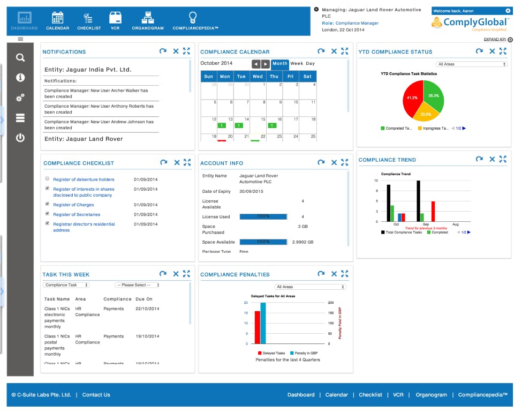Image resolution: width=514 pixels, height=420 pixels.
Task: Refresh the Compliance Checklist widget
Action: point(164,162)
